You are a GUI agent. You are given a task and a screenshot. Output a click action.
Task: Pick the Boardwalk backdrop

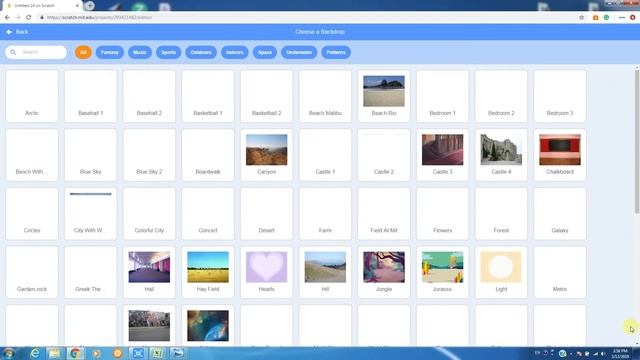point(208,155)
